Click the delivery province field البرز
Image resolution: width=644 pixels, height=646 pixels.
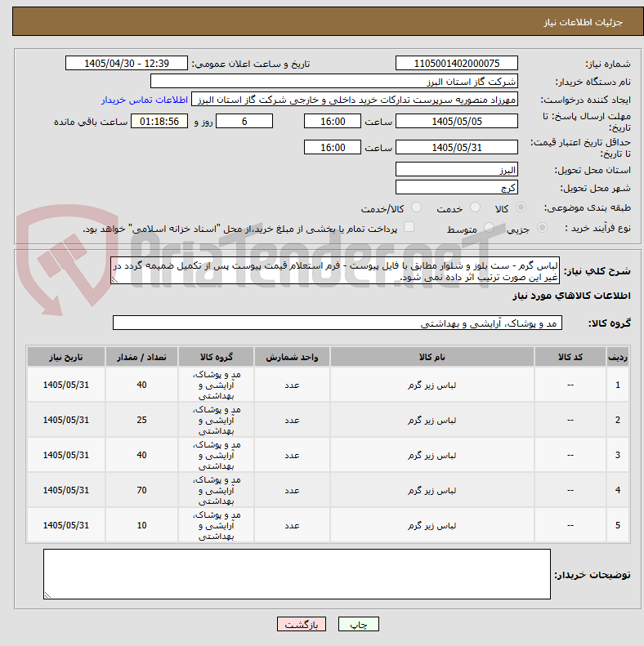click(456, 169)
